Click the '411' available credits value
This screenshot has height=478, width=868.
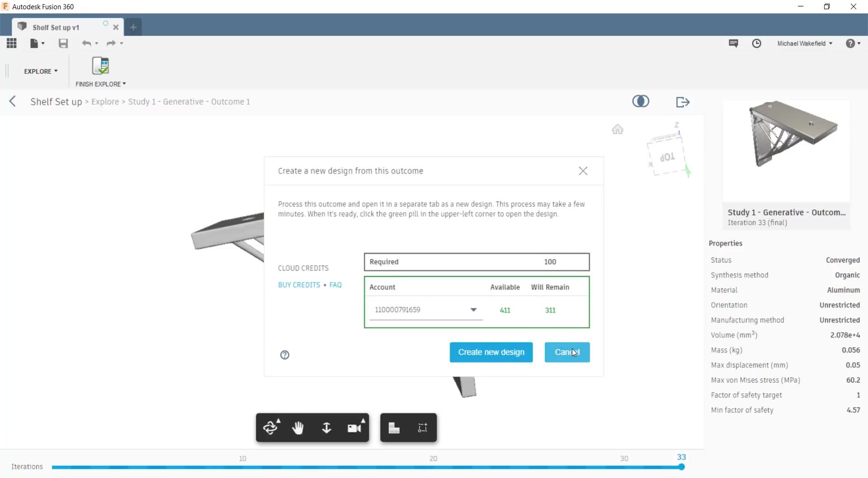tap(505, 310)
